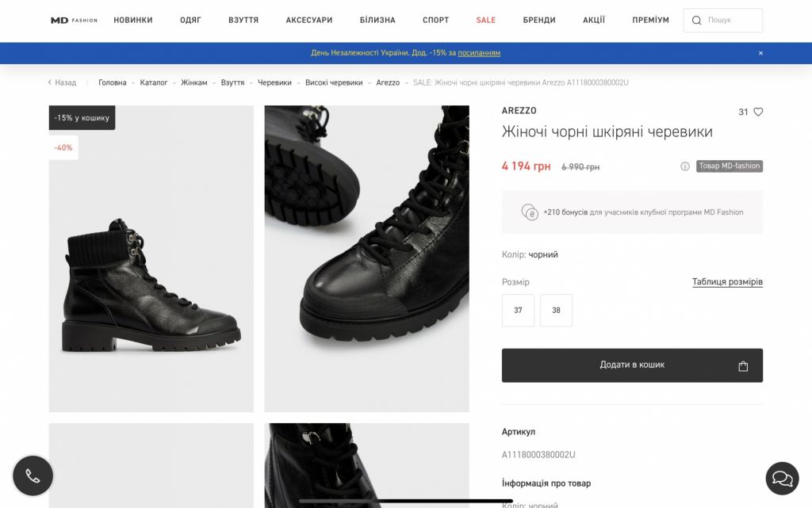Open the lower-right lacing detail photo
This screenshot has width=812, height=508.
click(366, 465)
